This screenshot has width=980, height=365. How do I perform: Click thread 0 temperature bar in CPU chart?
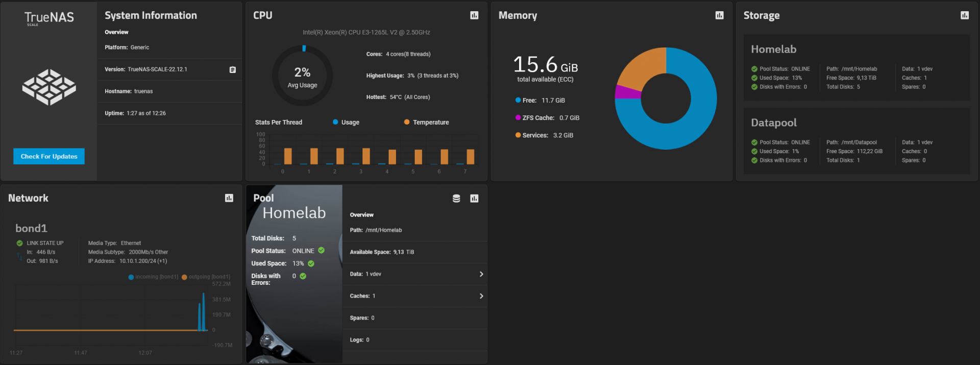(x=288, y=156)
